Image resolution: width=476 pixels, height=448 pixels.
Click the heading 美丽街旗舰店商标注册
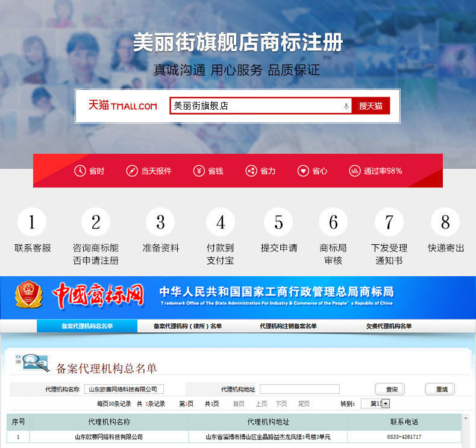[x=238, y=42]
